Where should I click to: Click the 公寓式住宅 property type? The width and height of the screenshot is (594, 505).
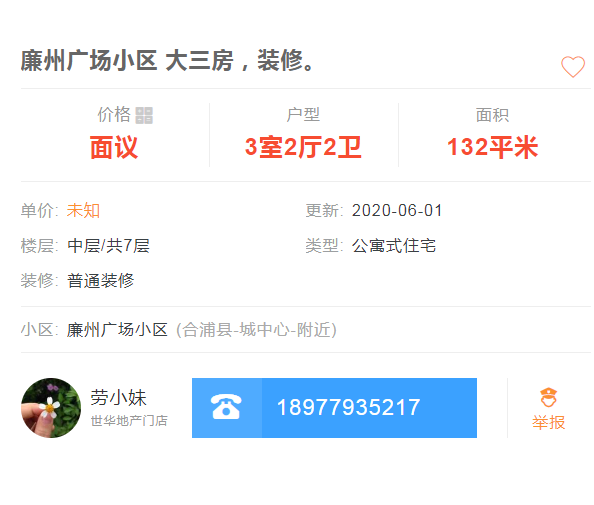point(394,246)
